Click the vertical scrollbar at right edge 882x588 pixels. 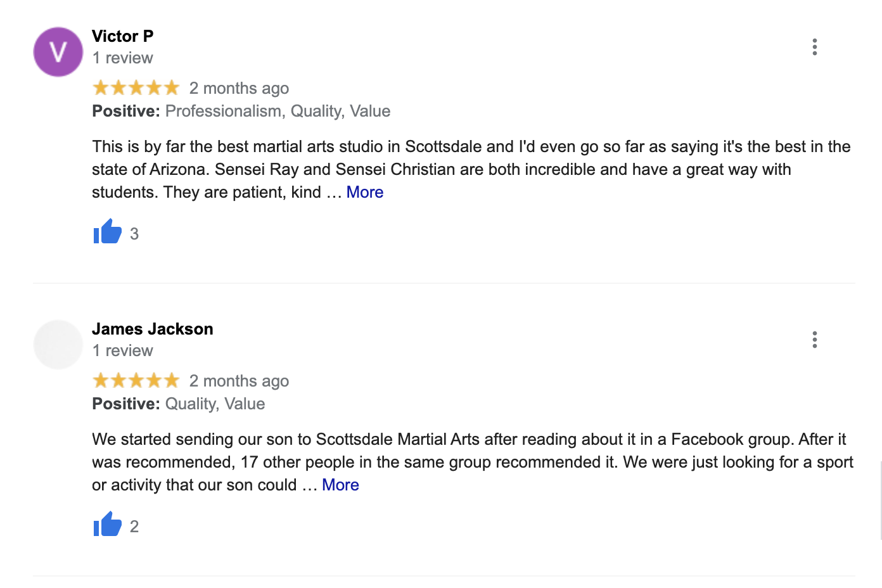click(881, 501)
